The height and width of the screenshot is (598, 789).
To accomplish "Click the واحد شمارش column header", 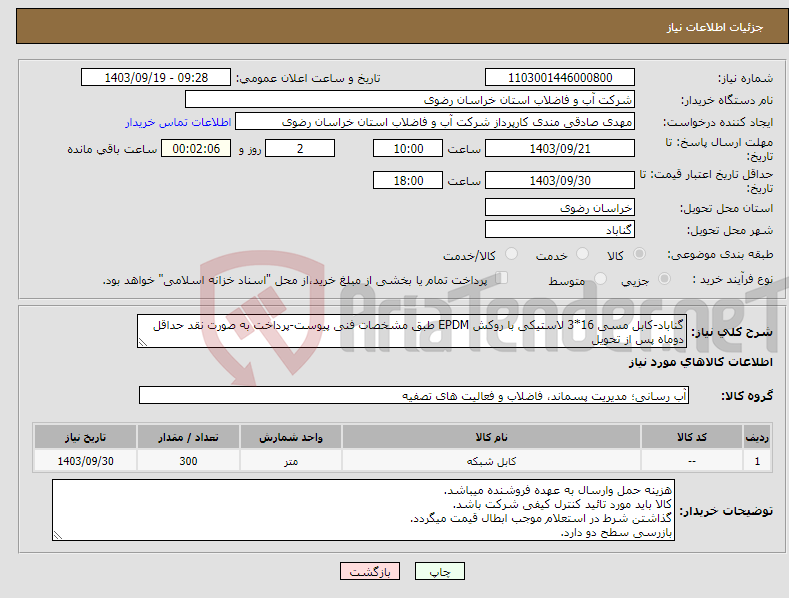I will pos(291,437).
